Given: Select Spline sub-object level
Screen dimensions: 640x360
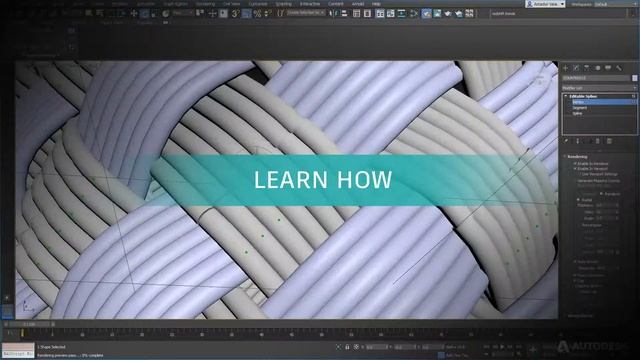Looking at the screenshot, I should coord(577,113).
